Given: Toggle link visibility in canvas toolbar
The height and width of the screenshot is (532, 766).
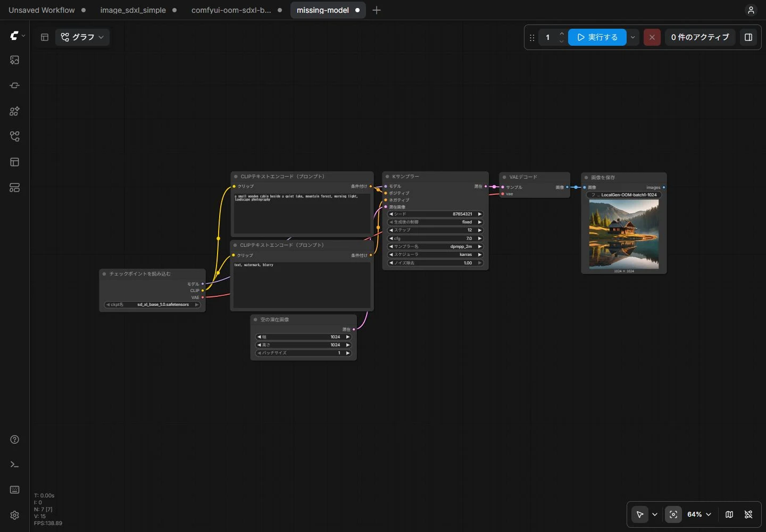Looking at the screenshot, I should [748, 514].
